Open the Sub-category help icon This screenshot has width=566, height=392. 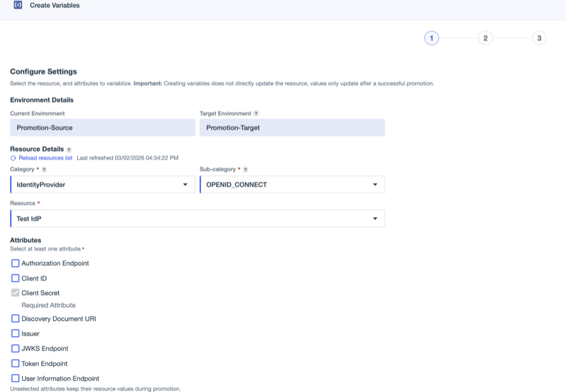click(246, 170)
